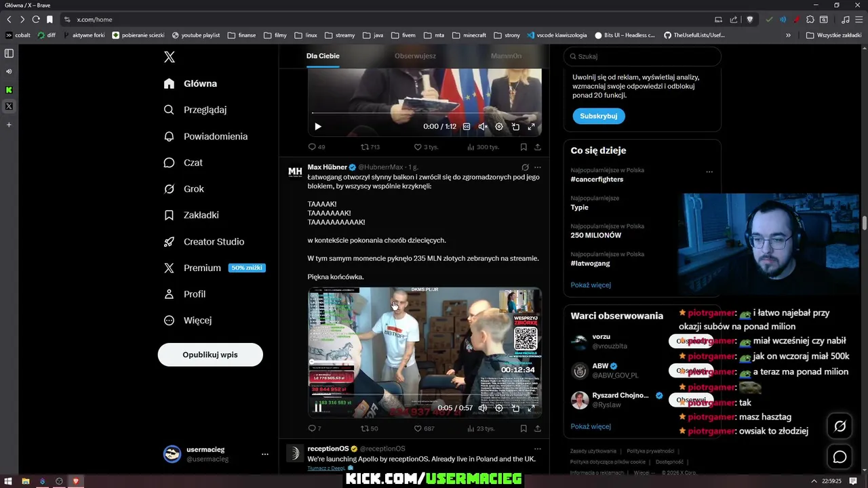Click Pokaż więcej under Warci obserwowania

pyautogui.click(x=591, y=426)
